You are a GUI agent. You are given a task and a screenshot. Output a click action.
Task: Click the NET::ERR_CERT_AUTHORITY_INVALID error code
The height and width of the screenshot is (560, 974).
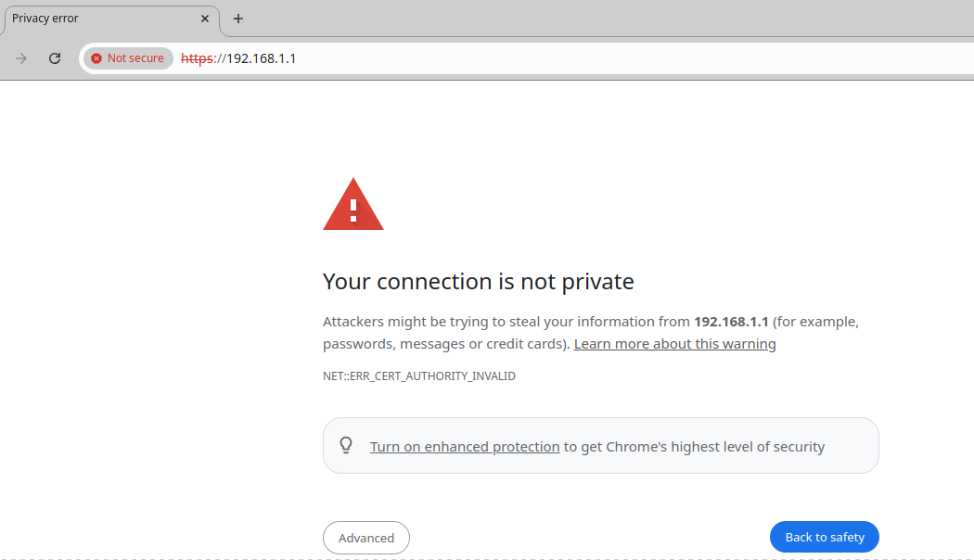point(418,376)
